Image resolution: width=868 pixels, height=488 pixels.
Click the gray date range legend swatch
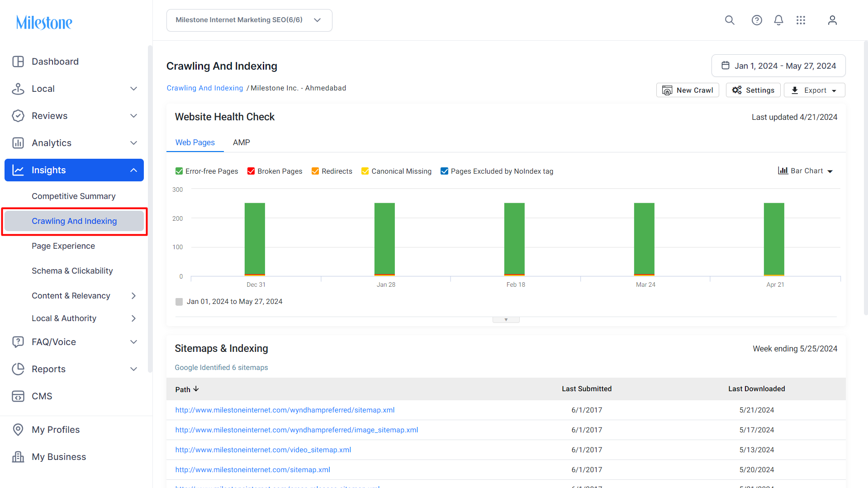(x=179, y=302)
